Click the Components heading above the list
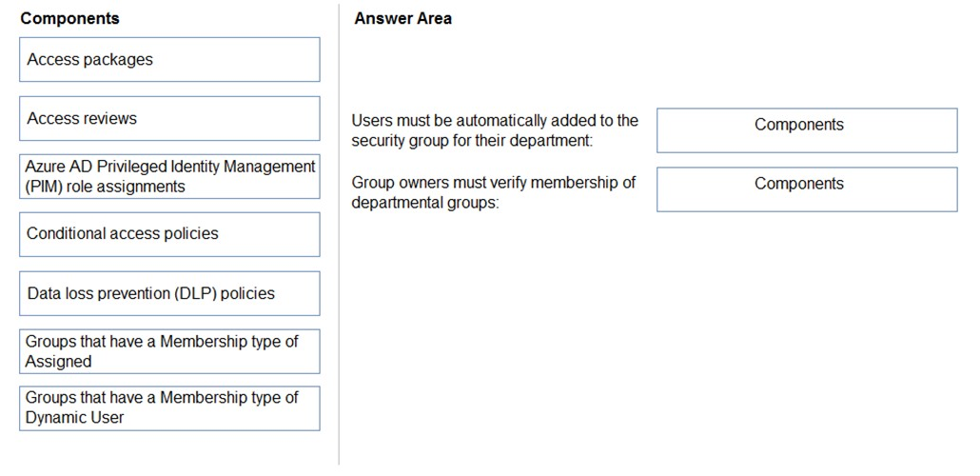The height and width of the screenshot is (476, 980). point(69,19)
